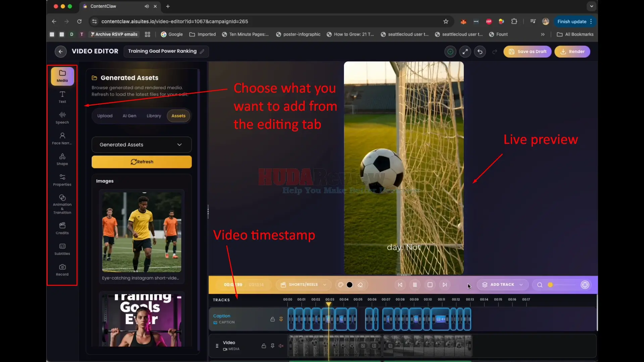Toggle the pin on the Video track
Image resolution: width=644 pixels, height=362 pixels.
[x=273, y=346]
